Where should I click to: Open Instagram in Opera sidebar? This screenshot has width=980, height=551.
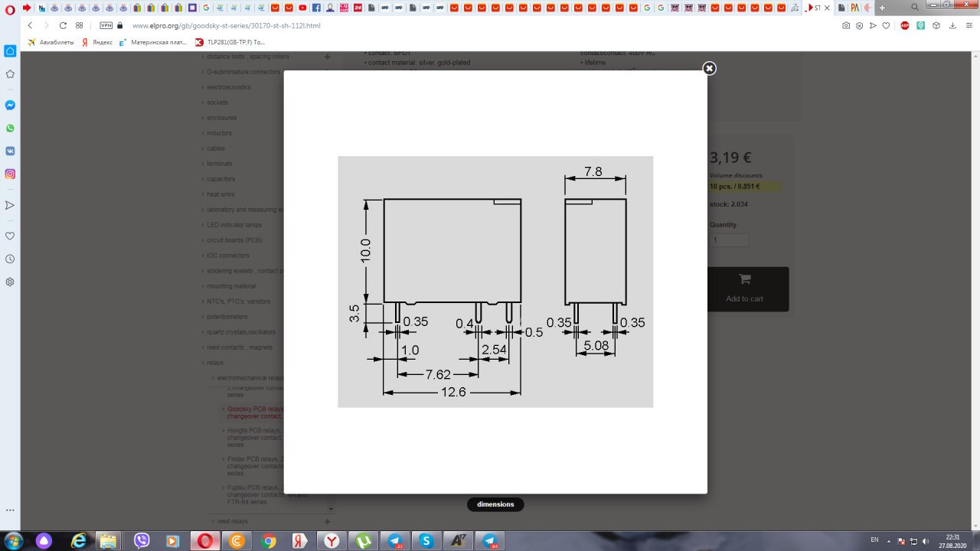tap(10, 174)
